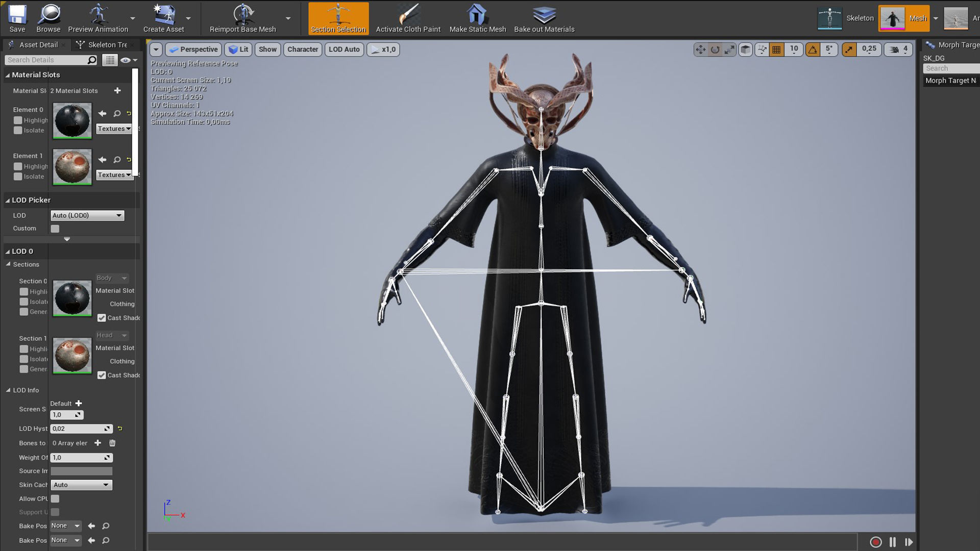Screen dimensions: 980x551
Task: Toggle grid snapping icon
Action: click(776, 49)
